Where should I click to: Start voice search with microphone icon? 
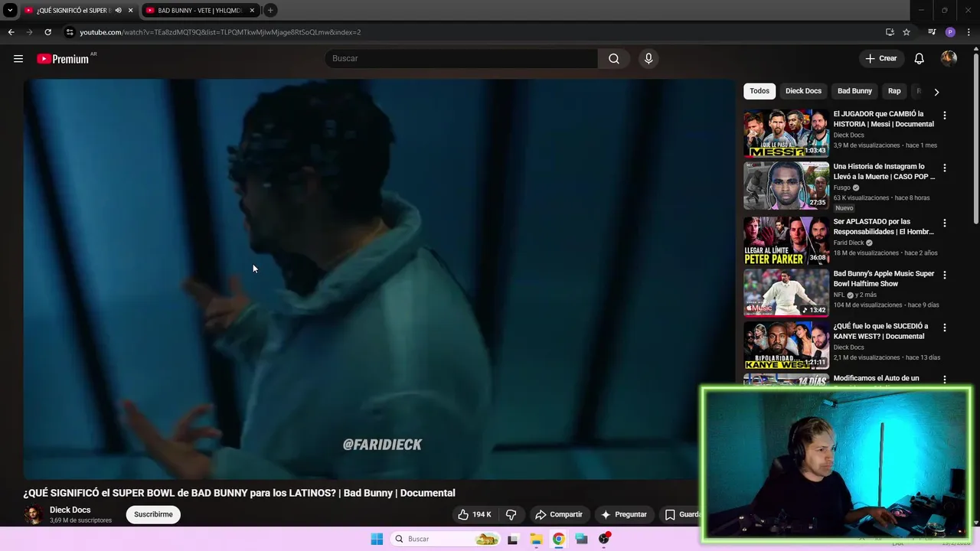point(648,59)
